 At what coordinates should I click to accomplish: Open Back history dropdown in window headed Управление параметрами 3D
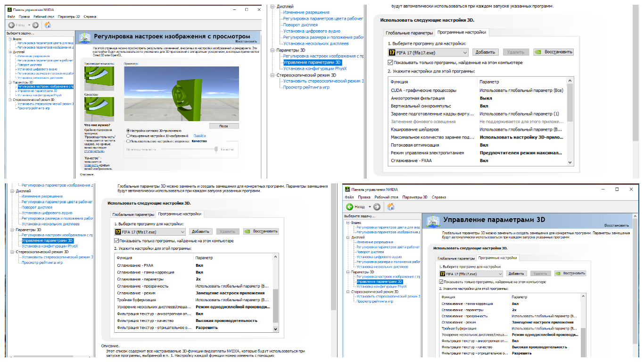pos(370,206)
